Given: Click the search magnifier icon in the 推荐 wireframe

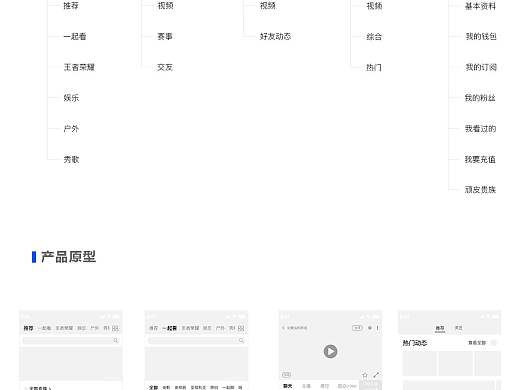Looking at the screenshot, I should (115, 340).
